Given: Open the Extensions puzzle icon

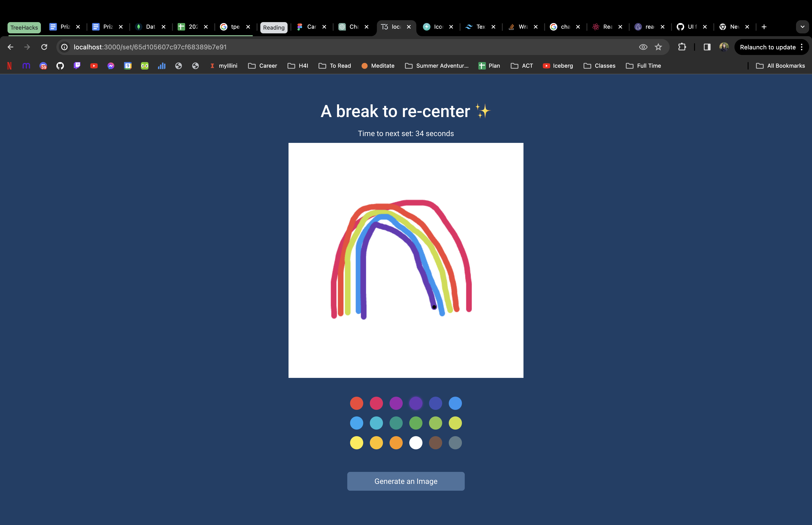Looking at the screenshot, I should point(682,47).
